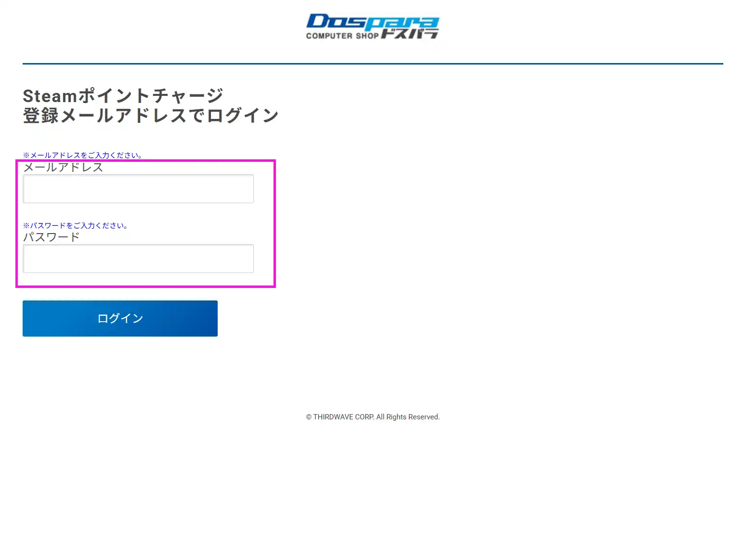Click the word "Steam" in heading
Viewport: 744px width, 560px height.
50,96
